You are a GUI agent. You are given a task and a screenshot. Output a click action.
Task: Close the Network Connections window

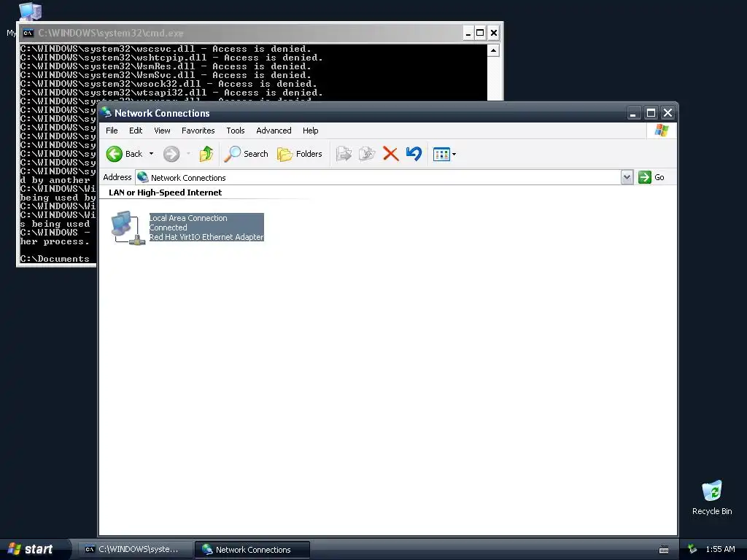pos(668,113)
